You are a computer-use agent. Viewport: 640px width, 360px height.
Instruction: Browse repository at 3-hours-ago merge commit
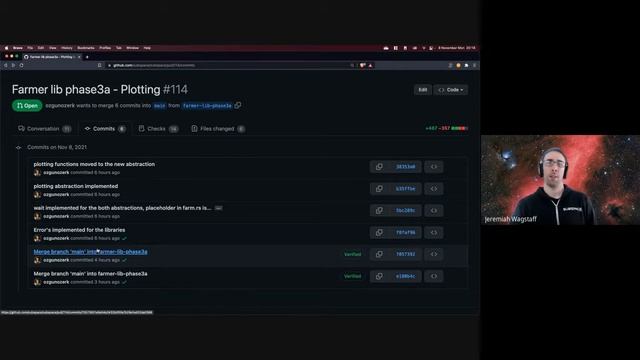433,276
